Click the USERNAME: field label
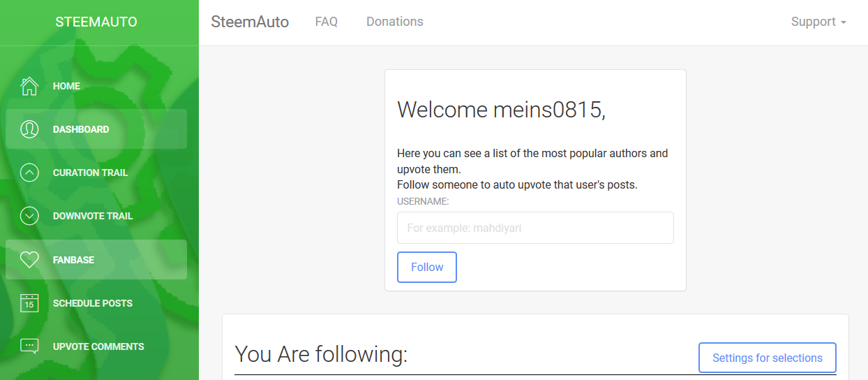This screenshot has width=868, height=380. coord(423,201)
